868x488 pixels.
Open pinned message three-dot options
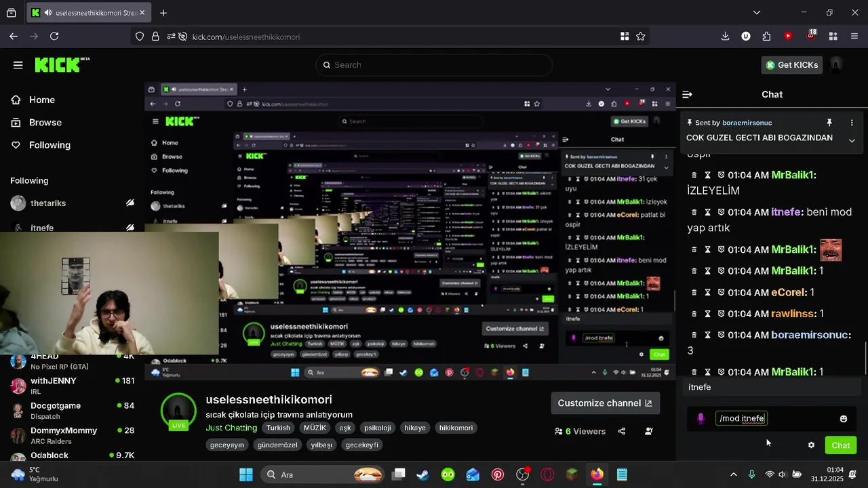click(x=852, y=123)
